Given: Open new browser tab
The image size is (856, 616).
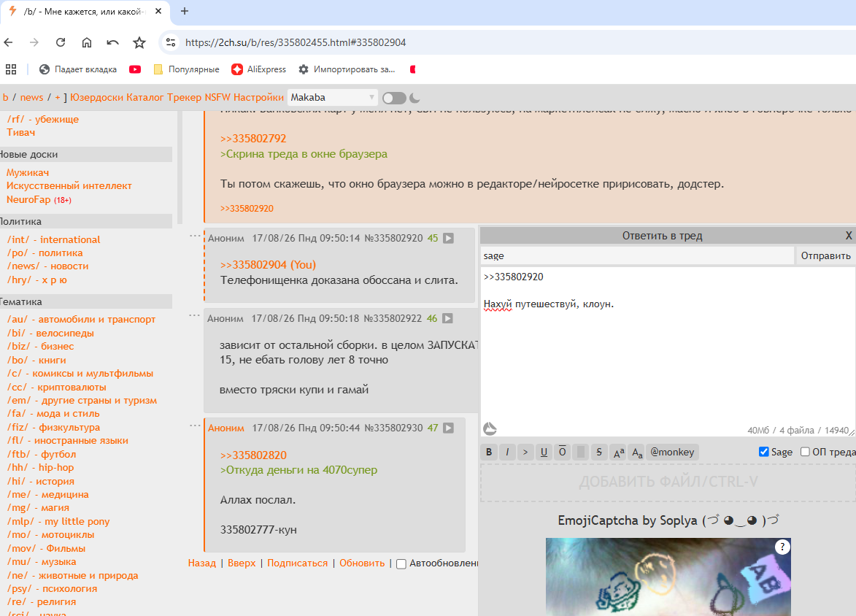Looking at the screenshot, I should tap(185, 11).
